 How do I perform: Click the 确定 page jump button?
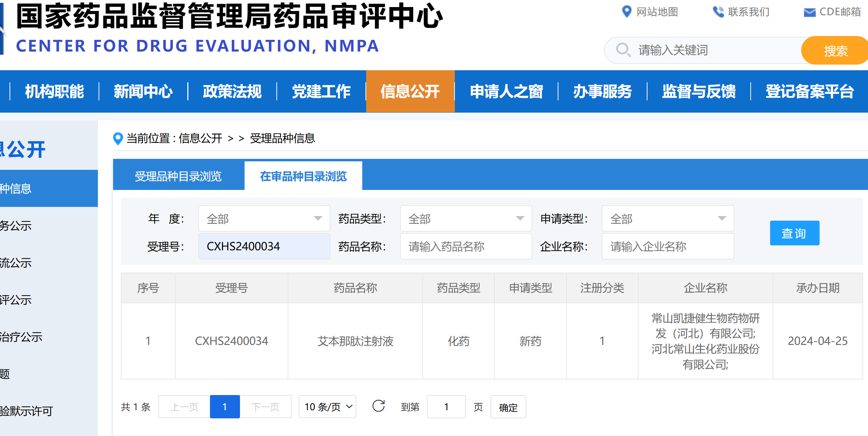[x=508, y=407]
